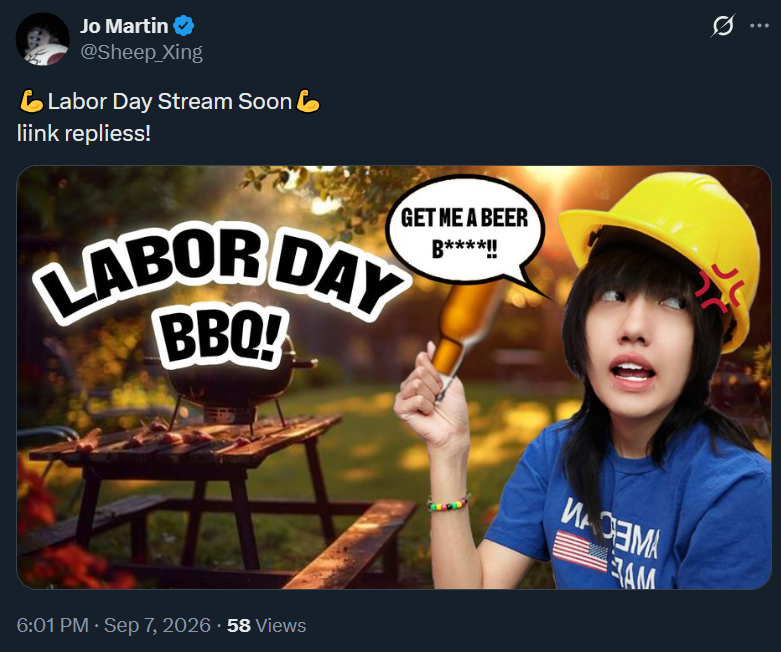The image size is (781, 652).
Task: Click the Sep 7, 2026 date
Action: point(157,626)
